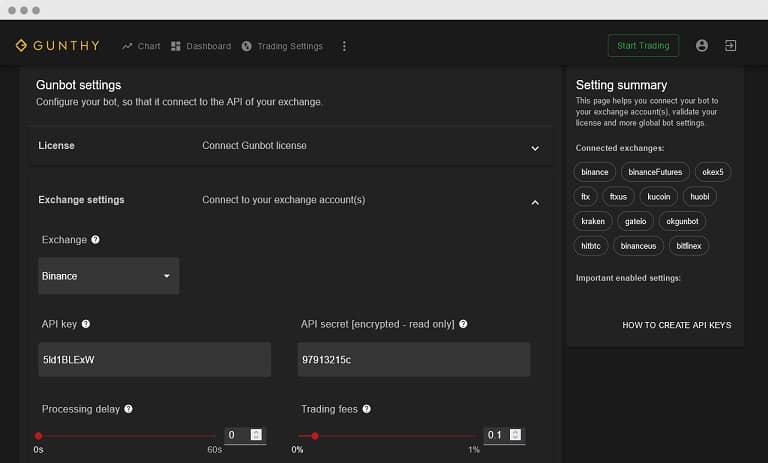Click the Processing delay number stepper

point(256,435)
